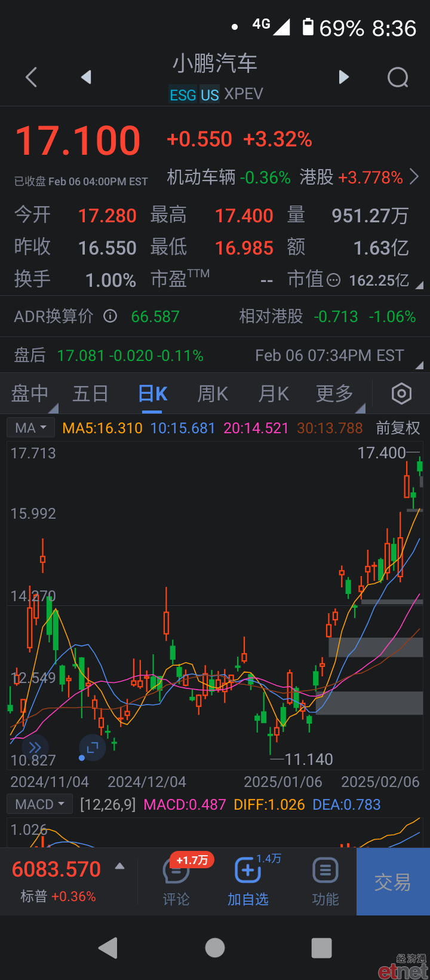The image size is (430, 980).
Task: Select the 月K tab
Action: (274, 394)
